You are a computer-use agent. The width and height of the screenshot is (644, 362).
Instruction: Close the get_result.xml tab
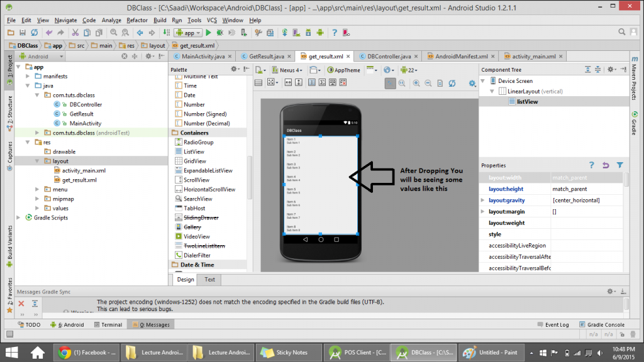(348, 57)
